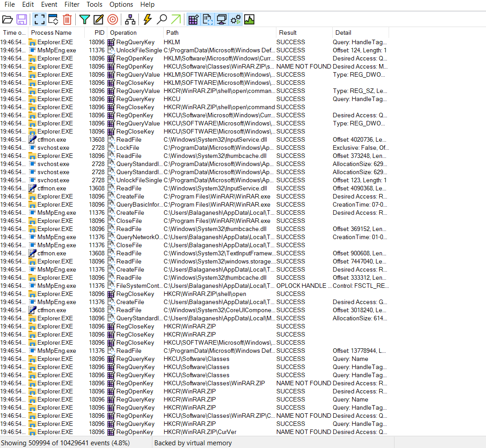Click the "Showing 509994 of 10429641 events" status text
This screenshot has height=448, width=486.
tap(65, 443)
